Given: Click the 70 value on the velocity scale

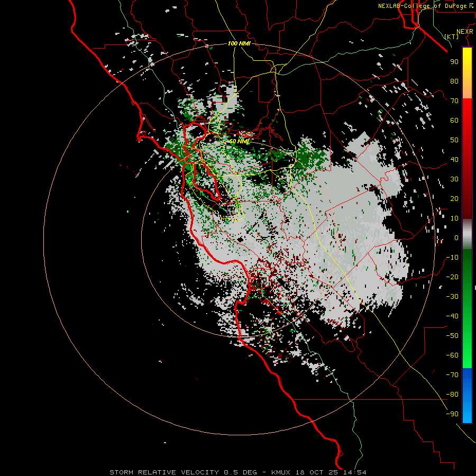Looking at the screenshot, I should pyautogui.click(x=454, y=101).
